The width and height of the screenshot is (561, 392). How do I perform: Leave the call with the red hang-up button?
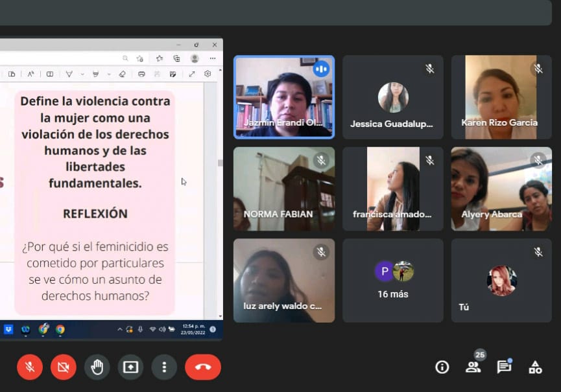pos(203,367)
